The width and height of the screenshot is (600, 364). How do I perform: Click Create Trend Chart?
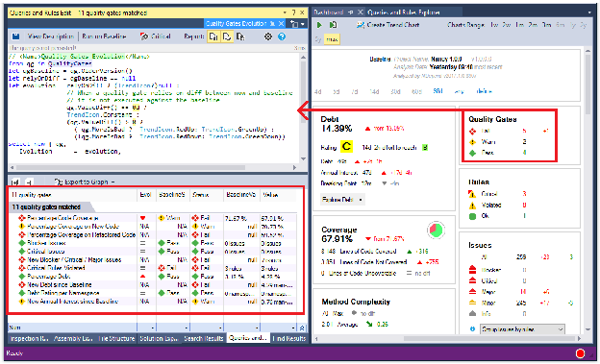pos(388,25)
